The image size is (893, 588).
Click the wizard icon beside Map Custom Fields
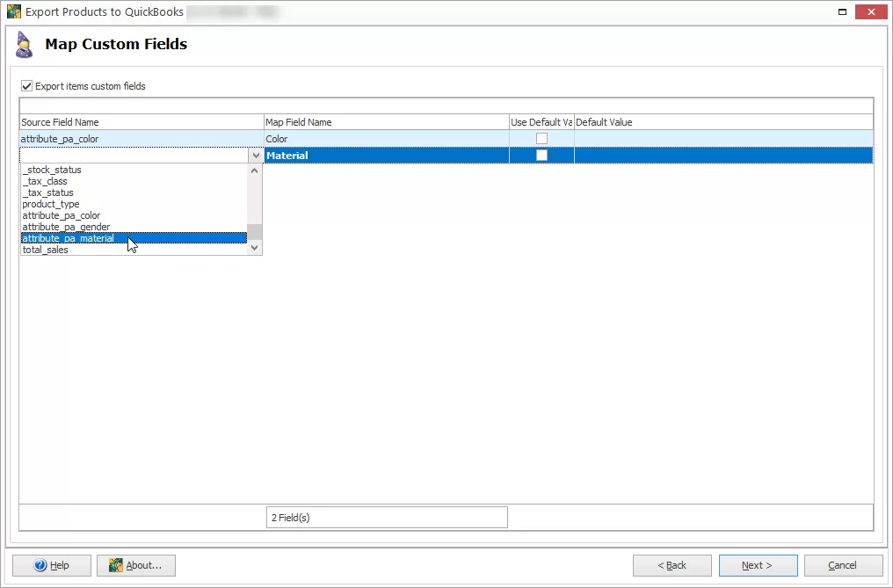(24, 44)
